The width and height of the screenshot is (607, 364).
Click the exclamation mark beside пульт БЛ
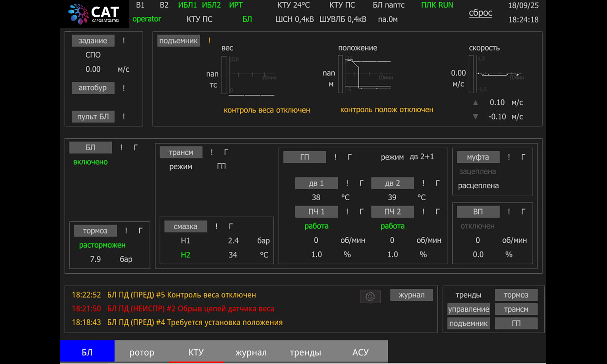[124, 117]
